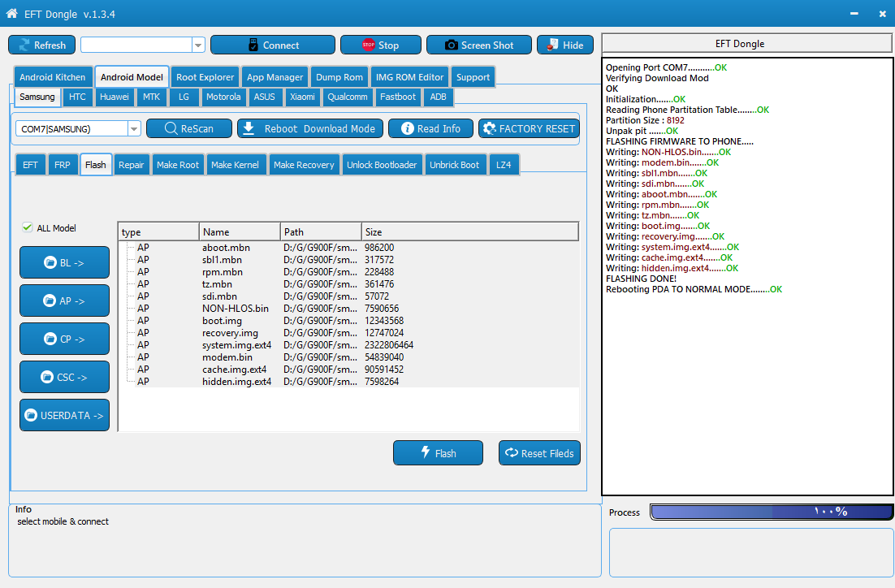Open IMG ROM Editor tab
Image resolution: width=895 pixels, height=588 pixels.
409,77
